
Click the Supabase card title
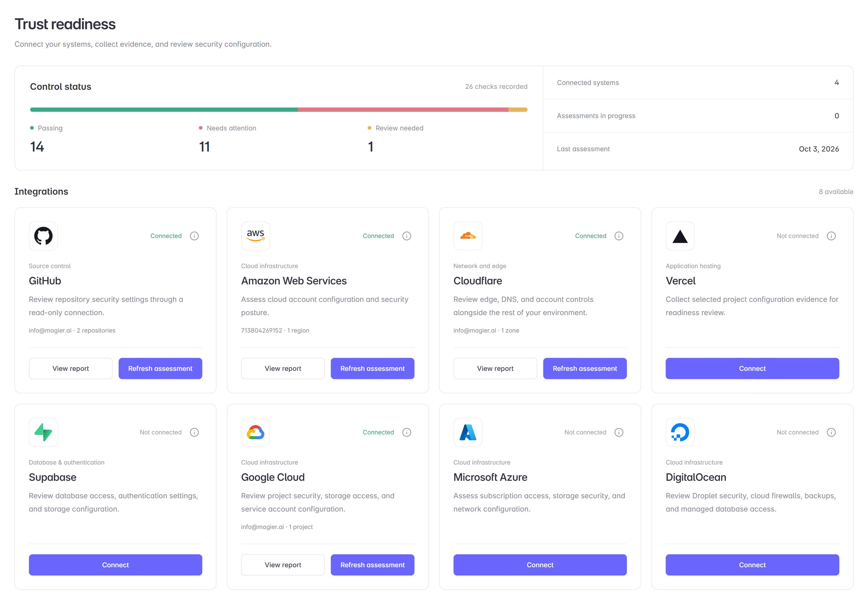coord(52,477)
